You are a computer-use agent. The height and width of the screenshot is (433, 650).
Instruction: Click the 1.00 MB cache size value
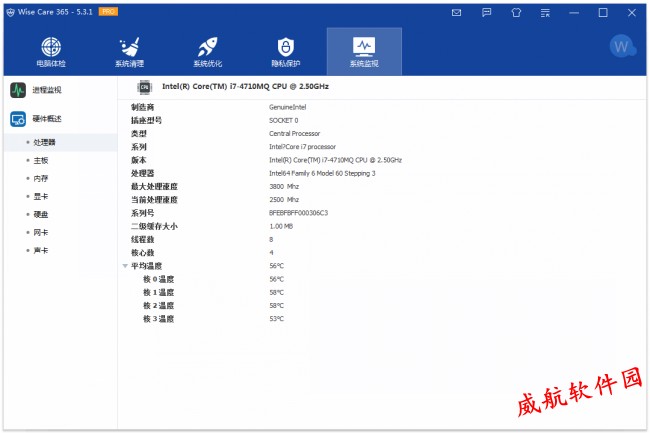pyautogui.click(x=281, y=226)
